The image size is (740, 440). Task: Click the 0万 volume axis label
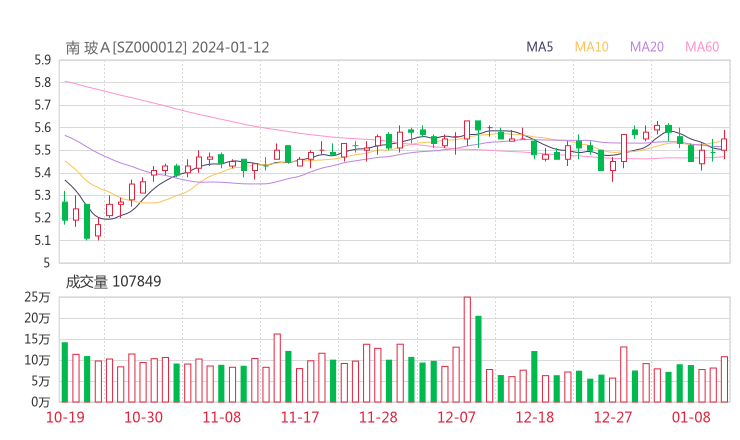coord(41,402)
